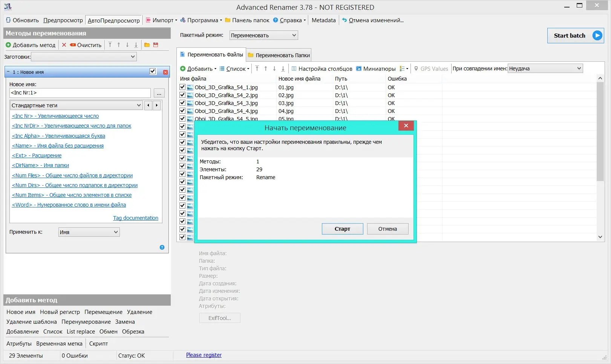Click the blue help icon in method panel
This screenshot has height=364, width=611.
162,247
